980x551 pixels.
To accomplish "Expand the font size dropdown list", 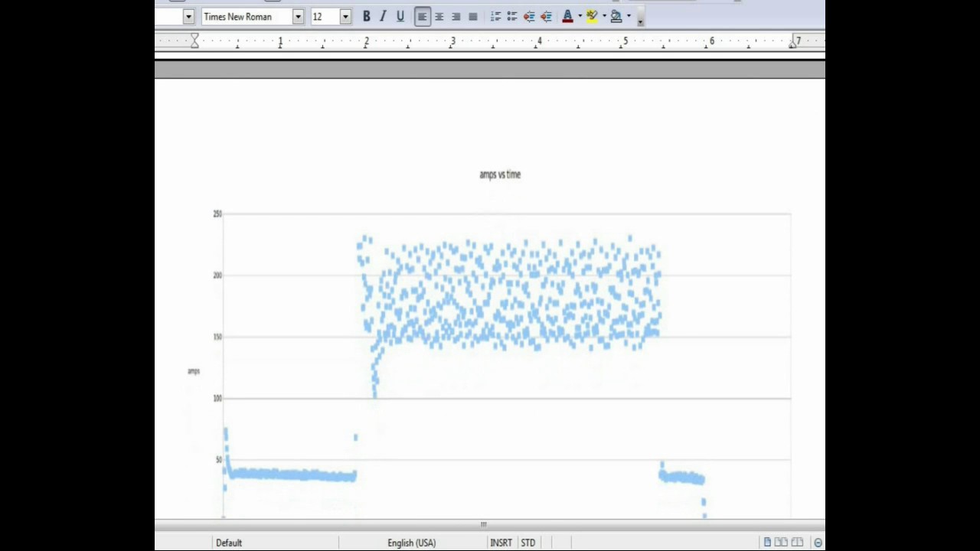I will (x=345, y=17).
